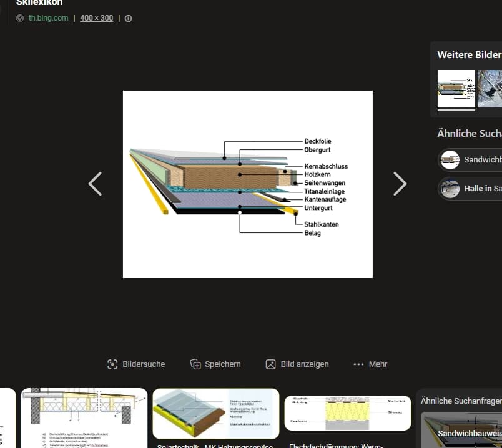Go to previous image with left arrow
The width and height of the screenshot is (502, 448).
pyautogui.click(x=95, y=184)
